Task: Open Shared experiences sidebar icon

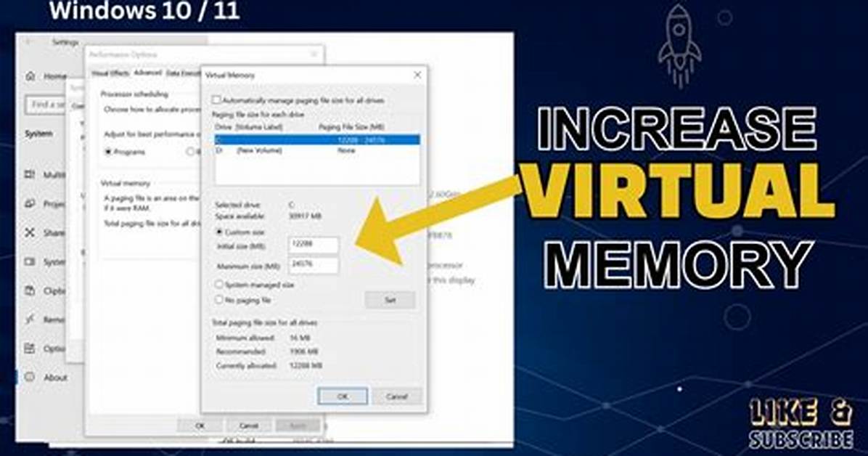Action: pos(30,232)
